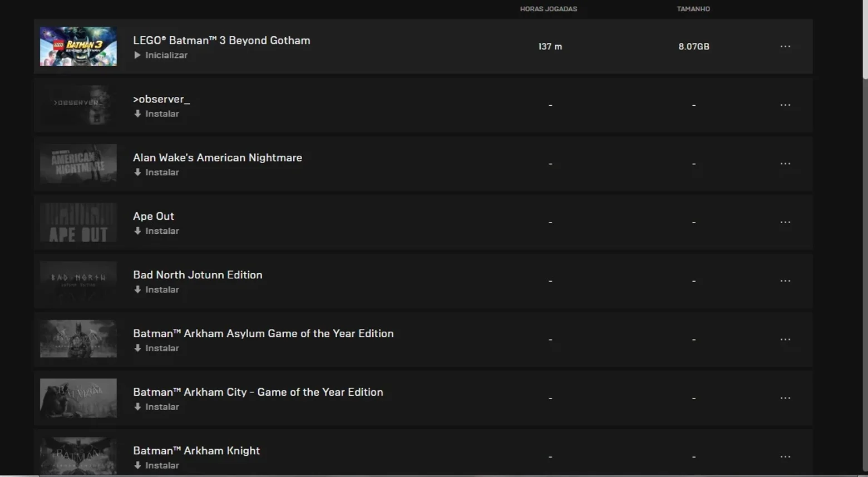Click the 8.07GB size value
This screenshot has width=868, height=477.
(694, 47)
